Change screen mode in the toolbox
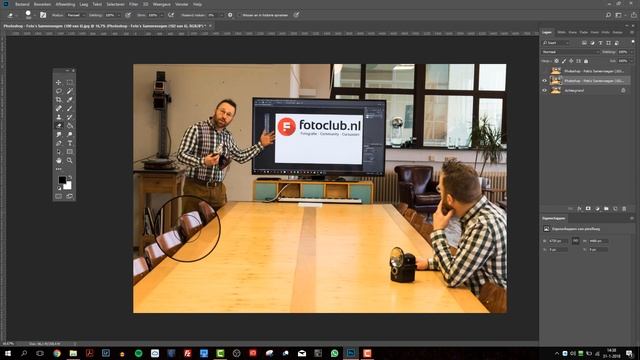 [x=70, y=196]
